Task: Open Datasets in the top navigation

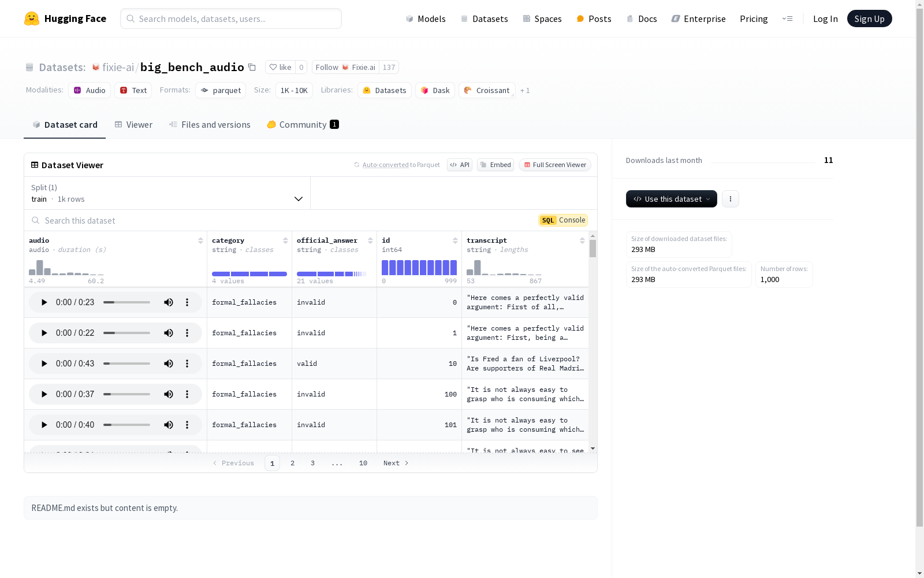Action: pos(484,18)
